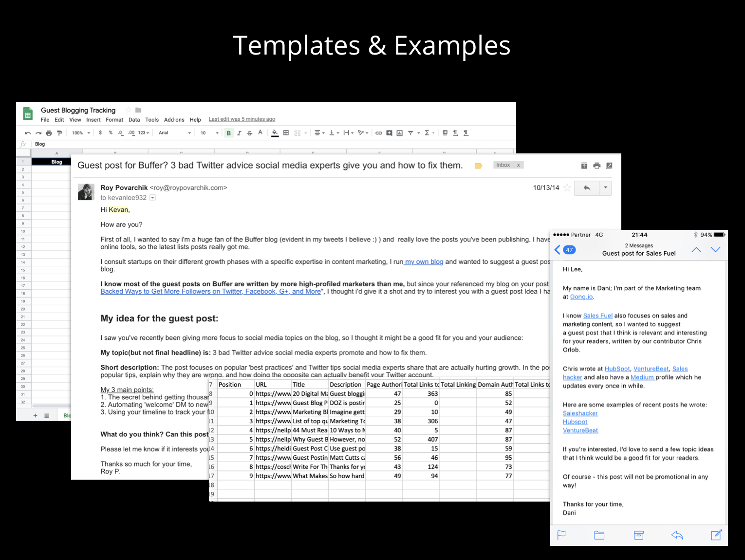Screen dimensions: 745x560
Task: Open the text color picker in Sheets
Action: tap(261, 133)
